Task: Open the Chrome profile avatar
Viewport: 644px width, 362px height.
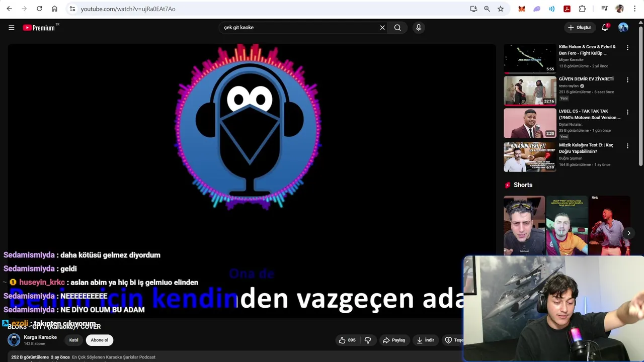Action: [619, 9]
